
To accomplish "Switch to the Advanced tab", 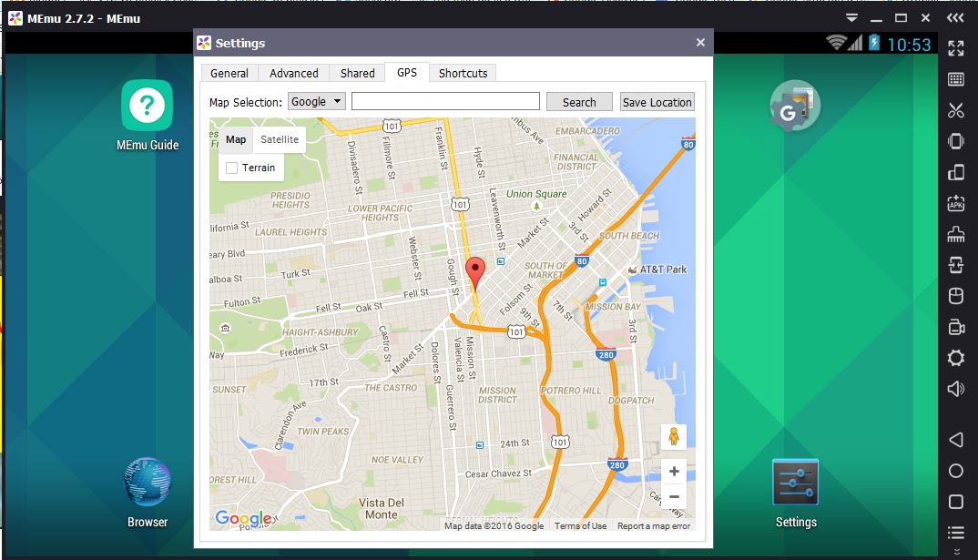I will point(294,73).
